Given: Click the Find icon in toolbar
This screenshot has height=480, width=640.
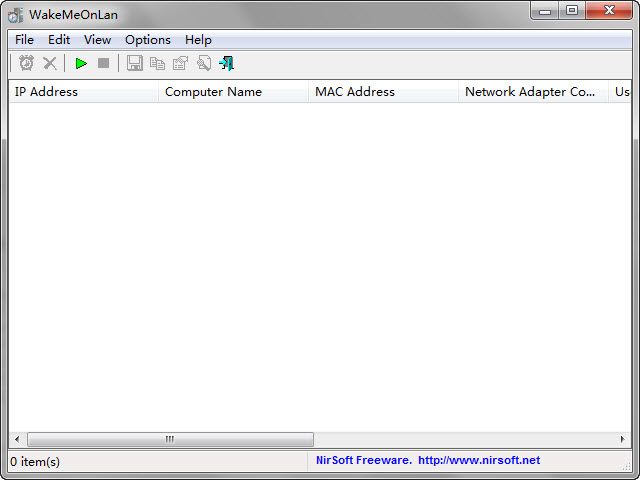Looking at the screenshot, I should [x=204, y=63].
